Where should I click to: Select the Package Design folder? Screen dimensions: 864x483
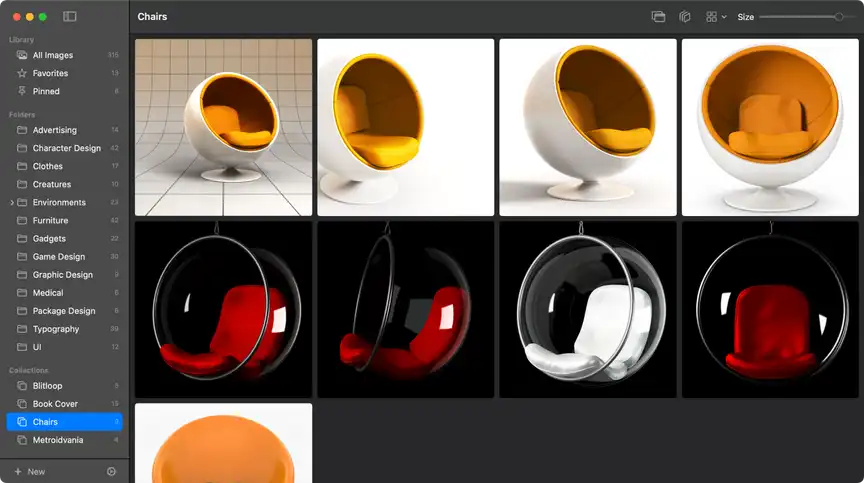tap(64, 311)
